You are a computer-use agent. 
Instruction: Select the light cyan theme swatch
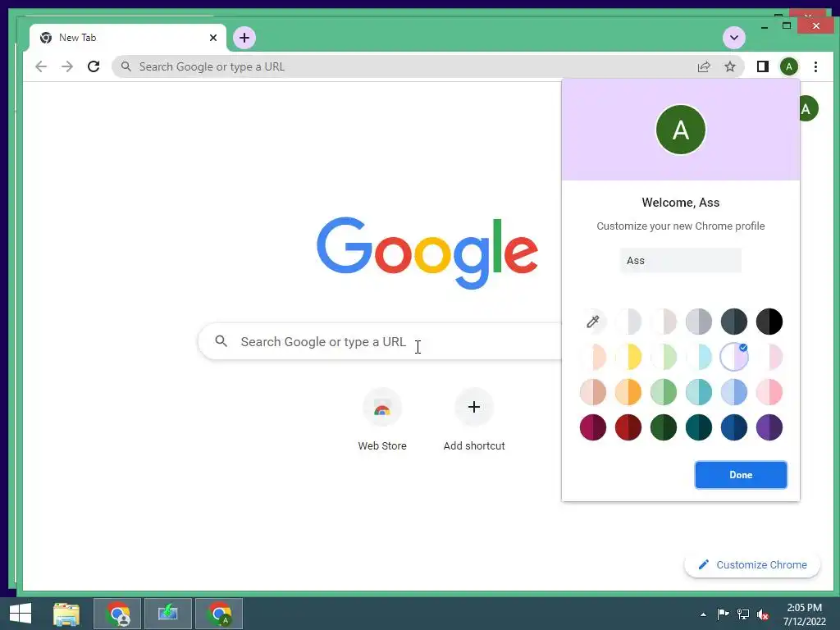pyautogui.click(x=699, y=357)
